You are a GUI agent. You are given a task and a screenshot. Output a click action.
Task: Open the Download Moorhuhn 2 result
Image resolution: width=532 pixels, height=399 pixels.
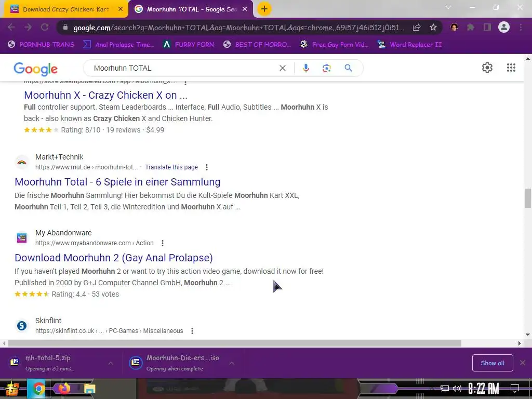[114, 258]
